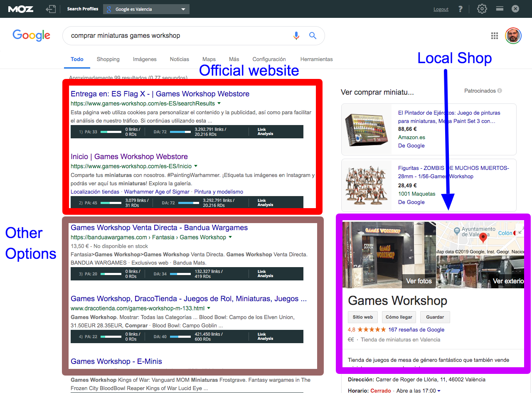
Task: Expand opening hours next to Abre a las 17:00
Action: coord(439,391)
